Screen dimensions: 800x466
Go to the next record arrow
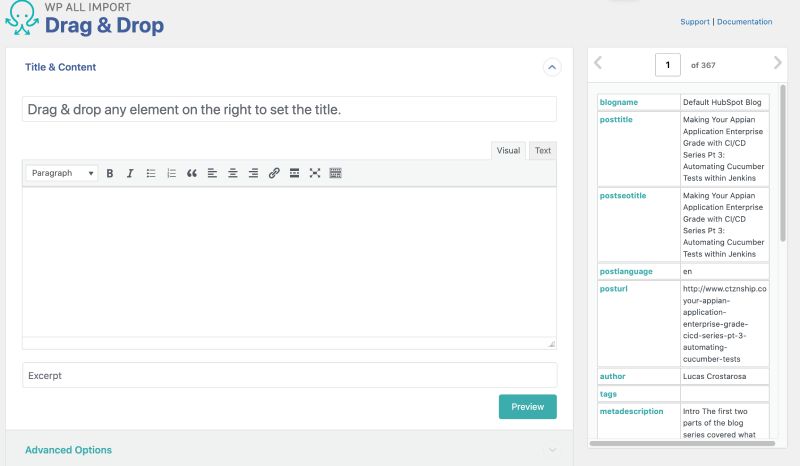pos(777,63)
